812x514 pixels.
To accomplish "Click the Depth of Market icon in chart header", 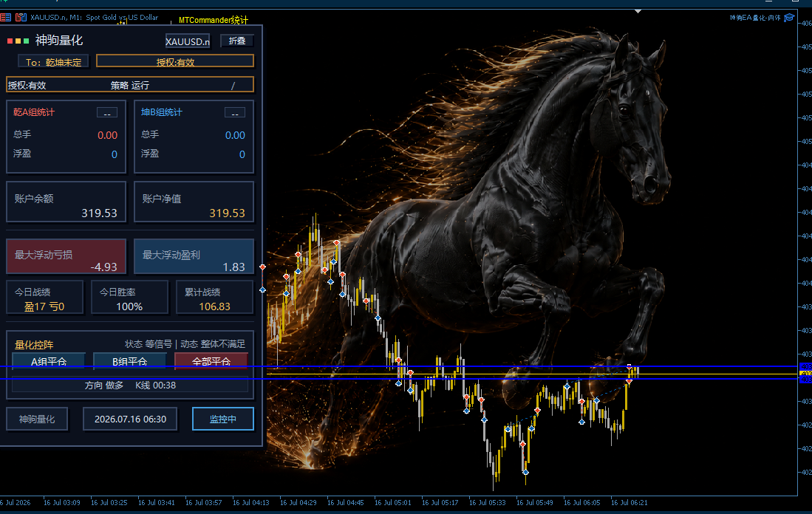I will click(x=5, y=17).
